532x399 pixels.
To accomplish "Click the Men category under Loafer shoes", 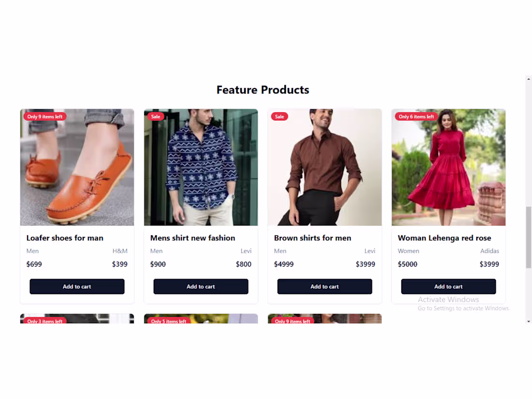I will pyautogui.click(x=32, y=251).
